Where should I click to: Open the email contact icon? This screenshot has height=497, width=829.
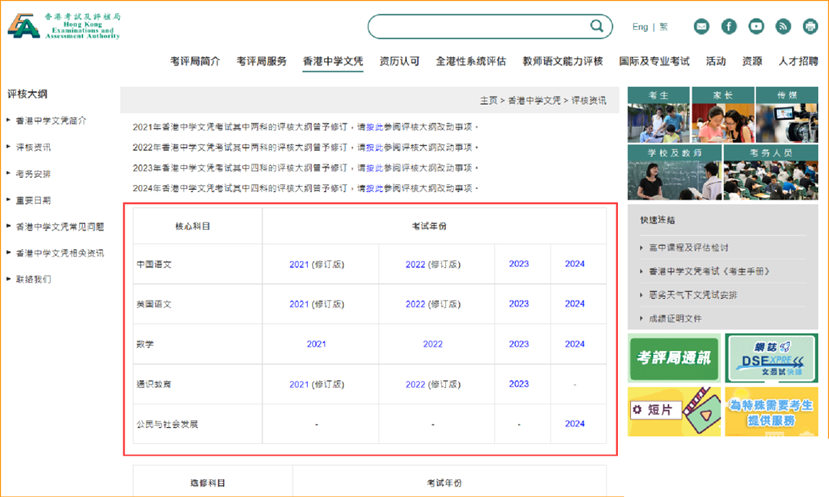pyautogui.click(x=701, y=27)
